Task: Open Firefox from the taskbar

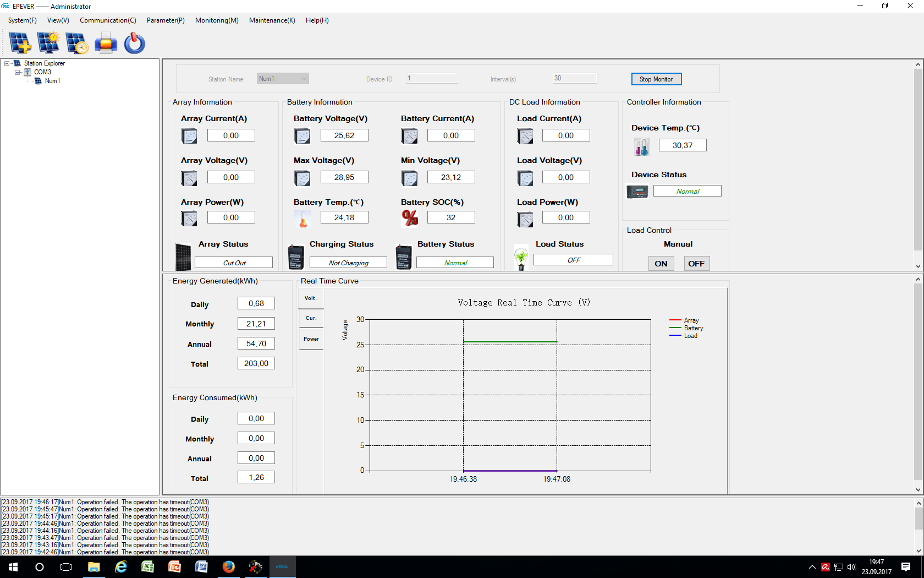Action: [228, 567]
